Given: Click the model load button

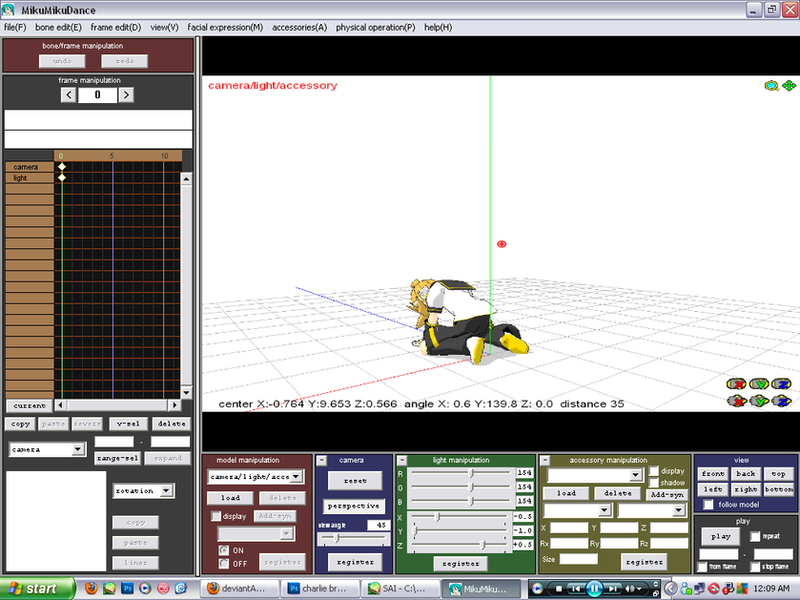Looking at the screenshot, I should coord(230,497).
